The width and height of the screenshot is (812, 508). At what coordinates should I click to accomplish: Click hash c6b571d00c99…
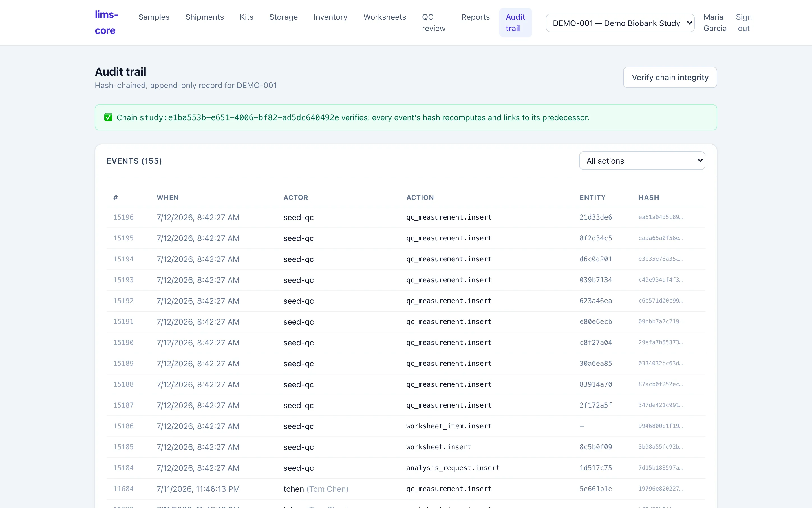(660, 301)
